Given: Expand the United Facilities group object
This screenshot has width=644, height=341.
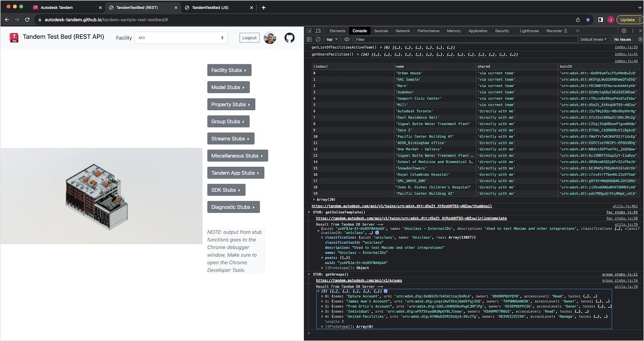Looking at the screenshot, I should (323, 316).
